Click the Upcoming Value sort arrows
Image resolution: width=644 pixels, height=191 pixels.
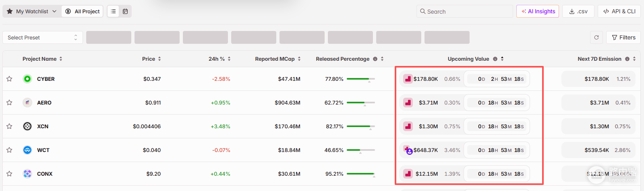click(x=502, y=59)
